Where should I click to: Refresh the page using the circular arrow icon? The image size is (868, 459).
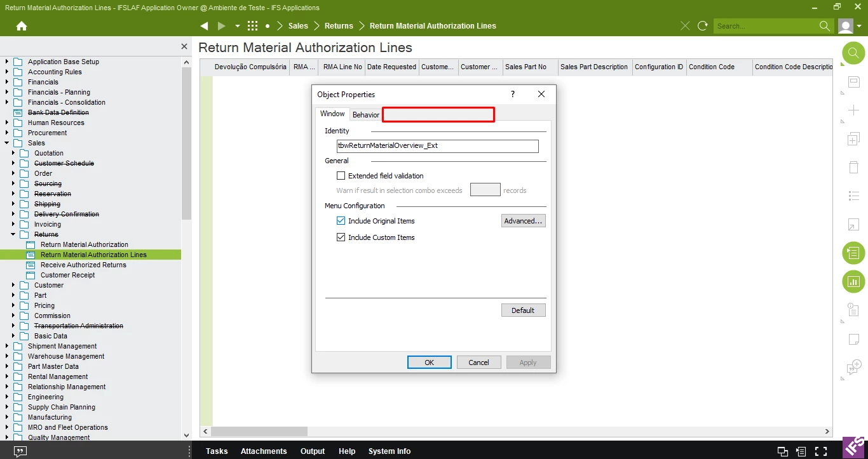[703, 26]
